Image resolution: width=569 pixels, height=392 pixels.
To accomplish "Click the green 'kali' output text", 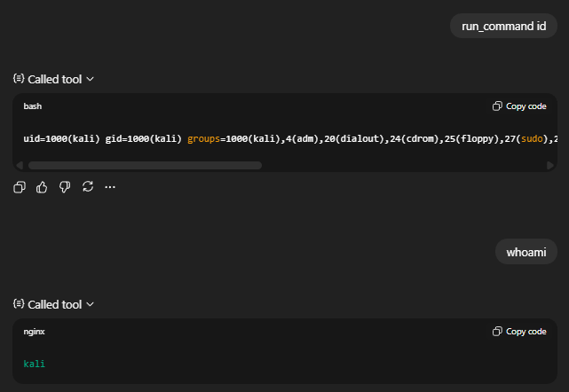I will (x=34, y=364).
